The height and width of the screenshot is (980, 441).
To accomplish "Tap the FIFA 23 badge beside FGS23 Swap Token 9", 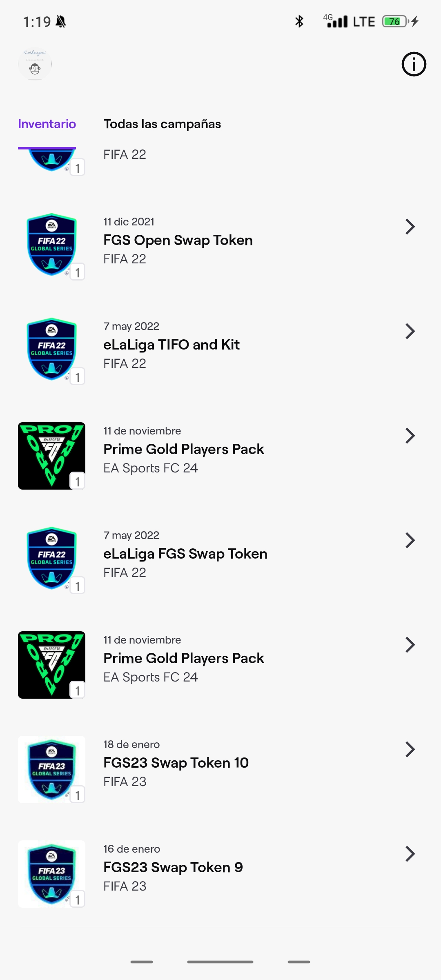I will pyautogui.click(x=51, y=874).
